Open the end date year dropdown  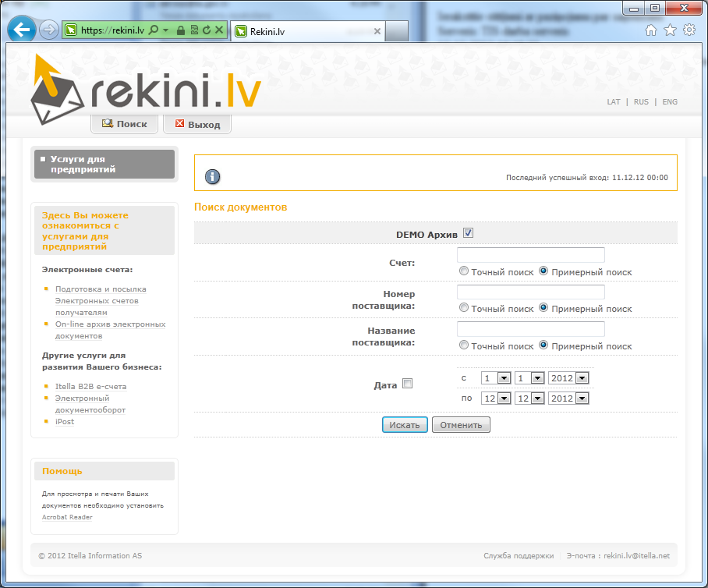pyautogui.click(x=568, y=398)
